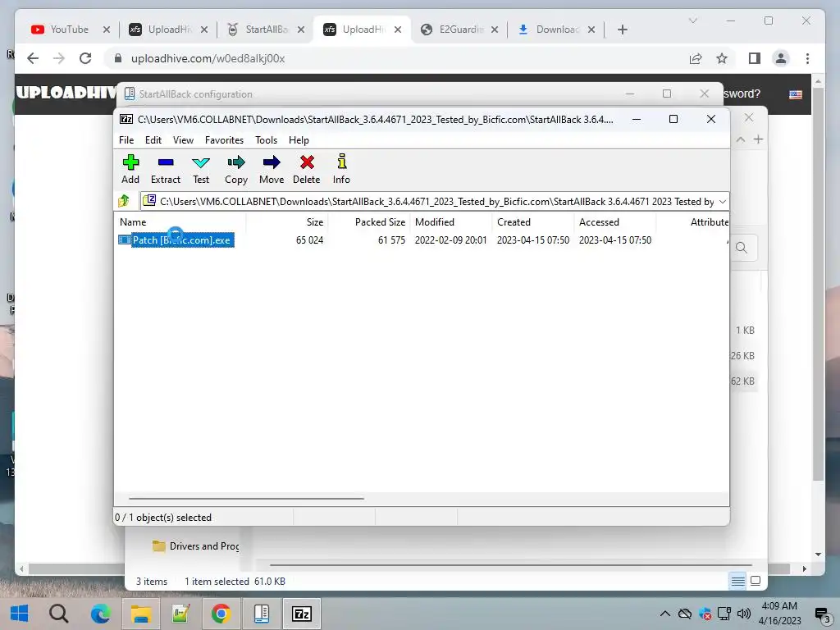Viewport: 840px width, 630px height.
Task: Bookmark this page with the star icon
Action: pos(722,58)
